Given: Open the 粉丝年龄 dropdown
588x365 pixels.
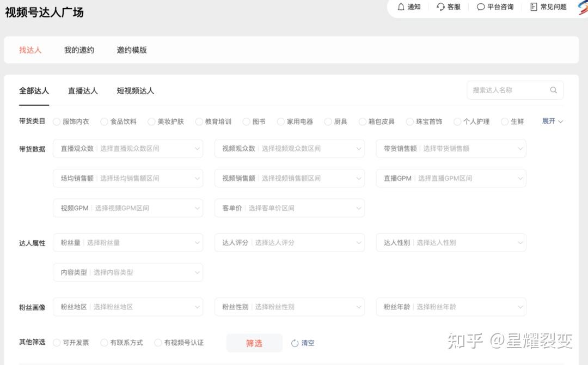Looking at the screenshot, I should pyautogui.click(x=451, y=307).
